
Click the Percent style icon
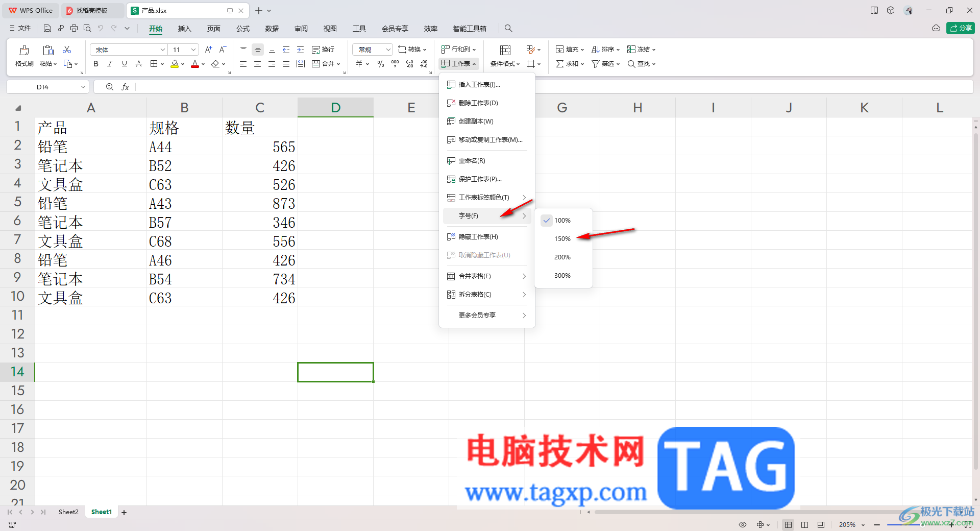click(x=381, y=64)
